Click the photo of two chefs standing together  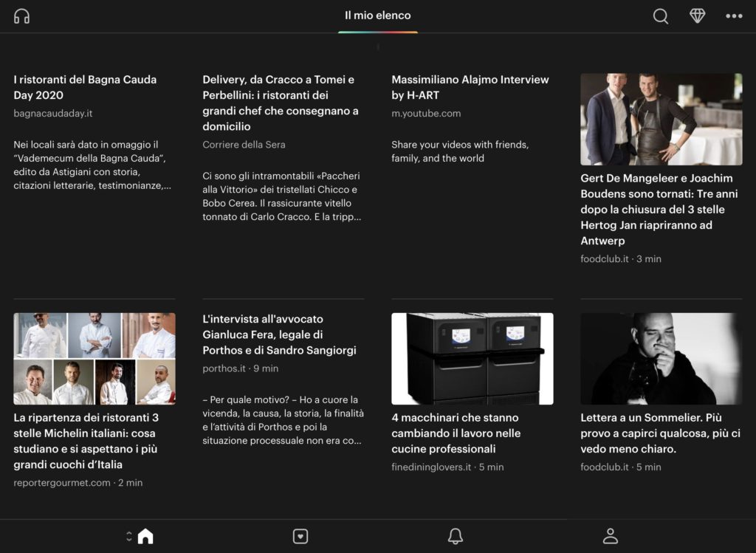[x=661, y=119]
